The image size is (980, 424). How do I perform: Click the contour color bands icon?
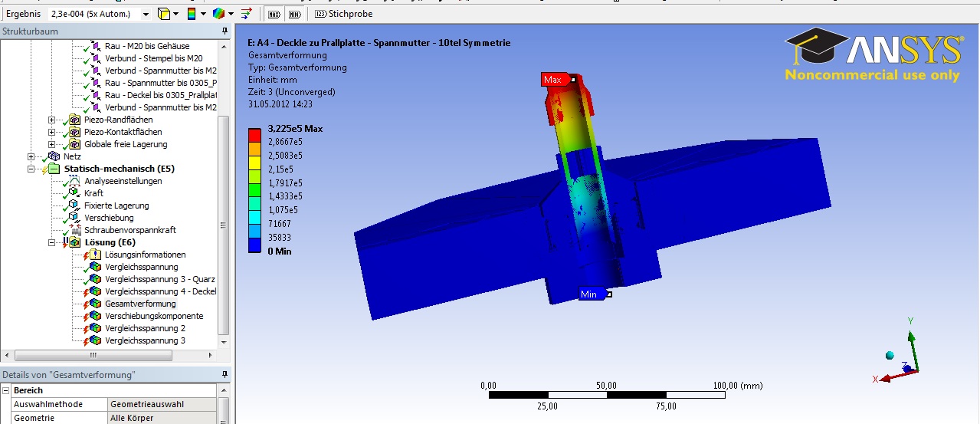192,14
